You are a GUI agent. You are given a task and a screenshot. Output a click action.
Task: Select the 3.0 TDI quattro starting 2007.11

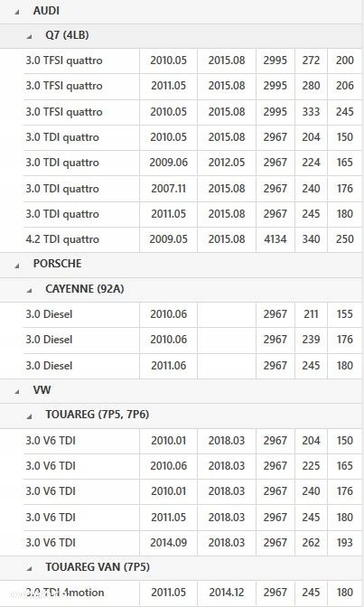[x=192, y=189]
